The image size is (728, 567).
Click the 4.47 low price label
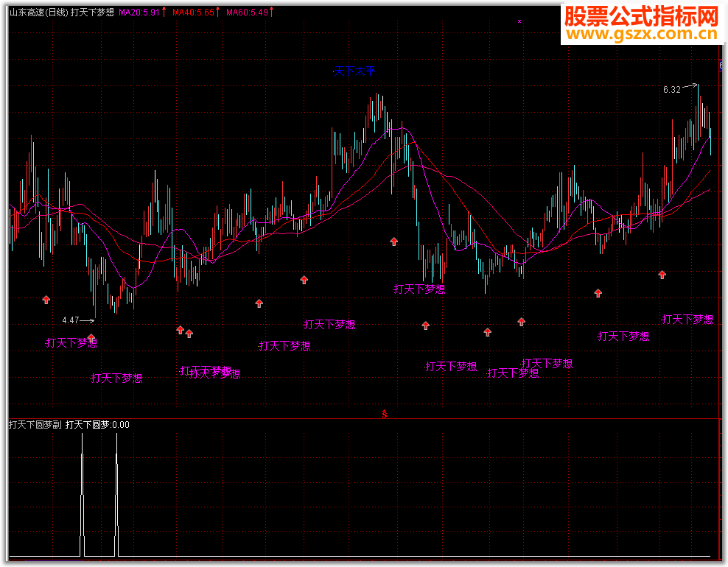pos(71,320)
